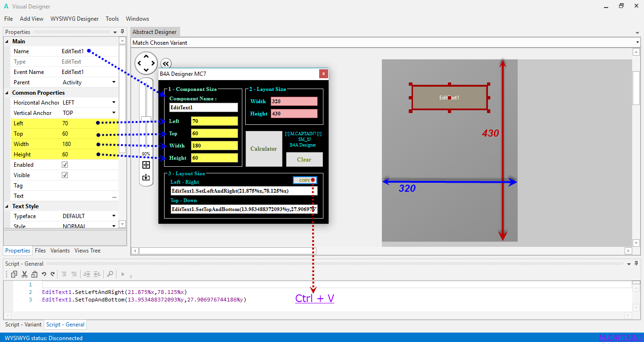Select the EditText1 view on the canvas
Viewport: 644px width, 342px height.
pyautogui.click(x=449, y=98)
